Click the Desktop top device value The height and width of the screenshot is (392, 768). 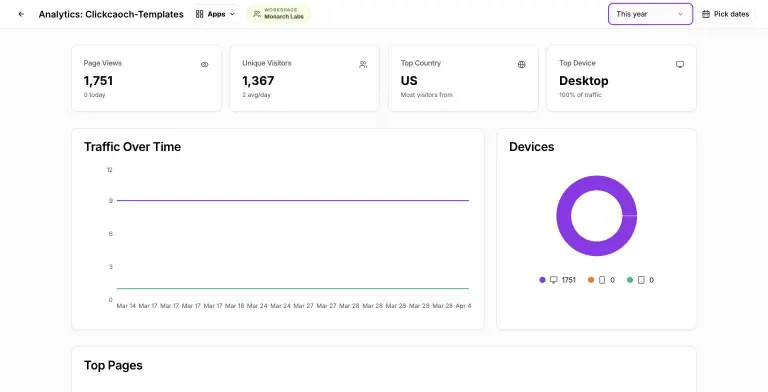pos(584,80)
